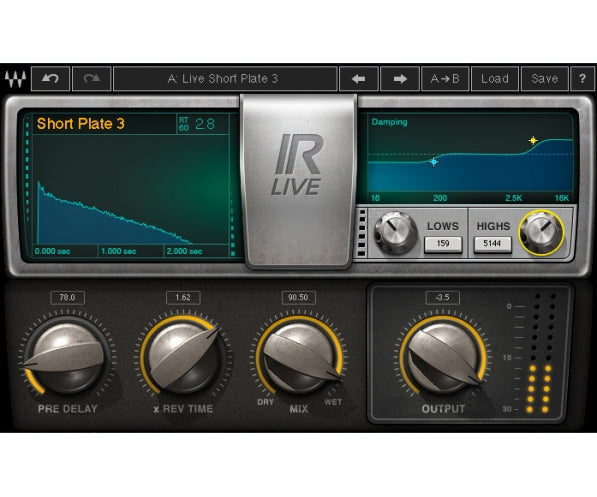Click the Pre Delay knob
Screen dimensions: 597x497
click(x=67, y=357)
